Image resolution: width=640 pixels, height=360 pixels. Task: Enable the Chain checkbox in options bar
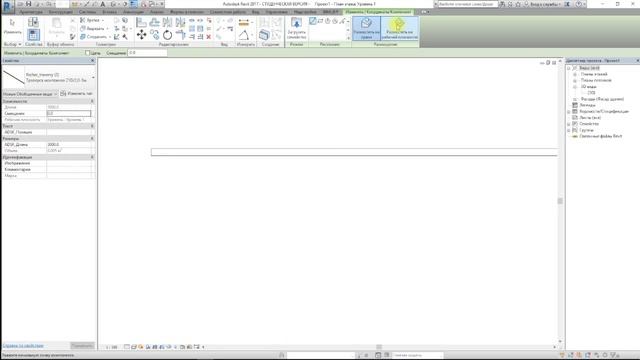click(x=87, y=53)
